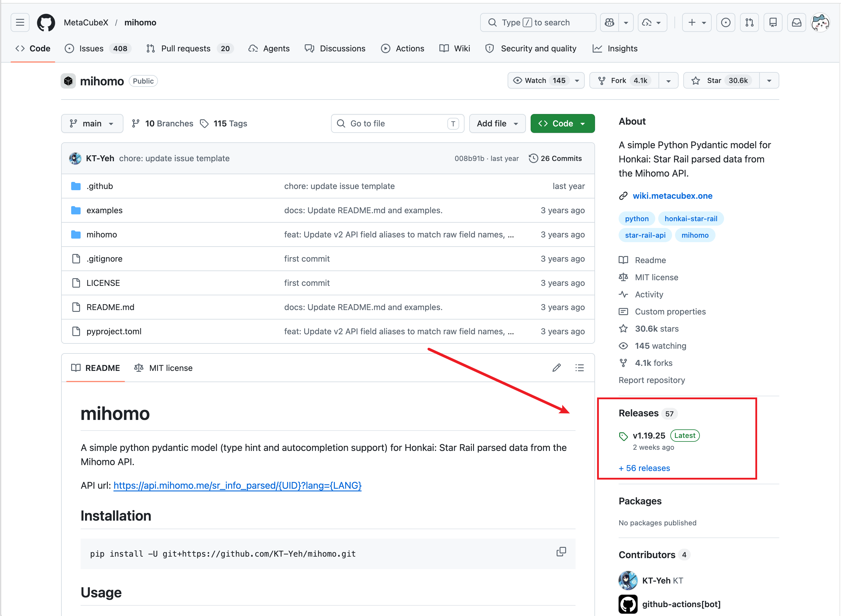View 115 Tags link
The width and height of the screenshot is (841, 616).
pos(224,123)
